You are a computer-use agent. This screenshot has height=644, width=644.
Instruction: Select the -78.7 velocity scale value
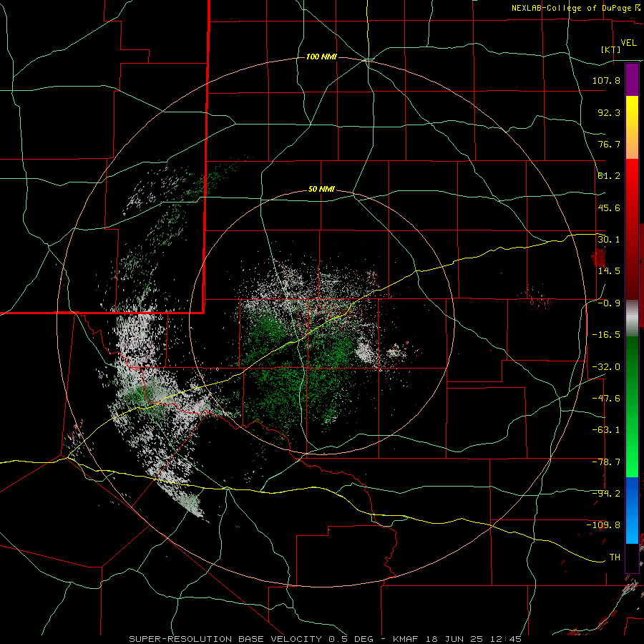(606, 462)
